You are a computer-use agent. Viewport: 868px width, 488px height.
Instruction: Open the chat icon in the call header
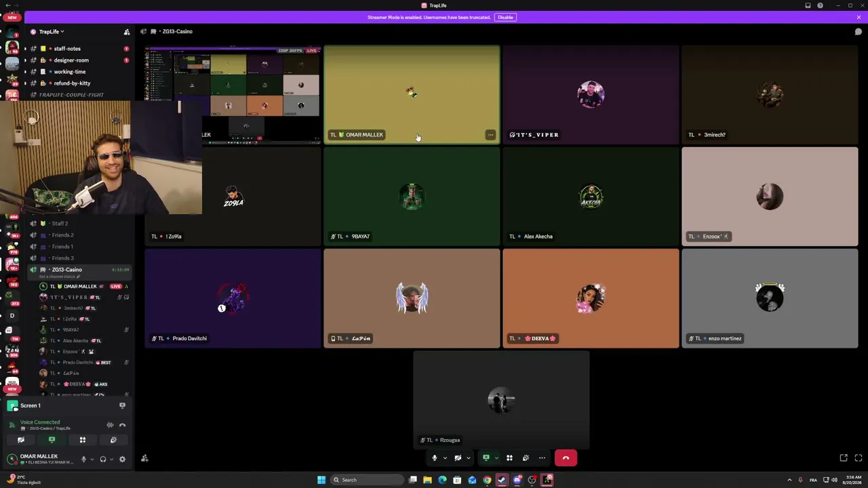pos(859,32)
